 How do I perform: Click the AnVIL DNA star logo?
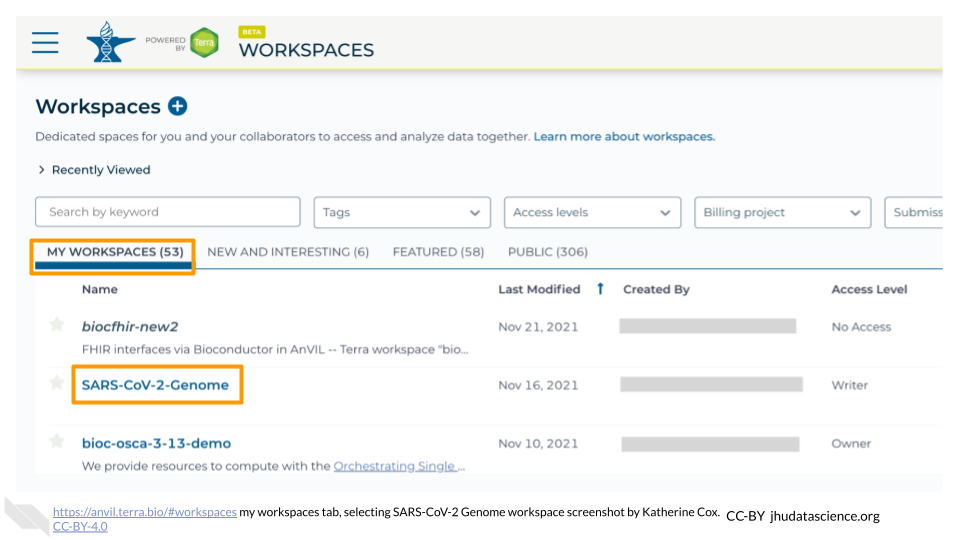click(110, 42)
